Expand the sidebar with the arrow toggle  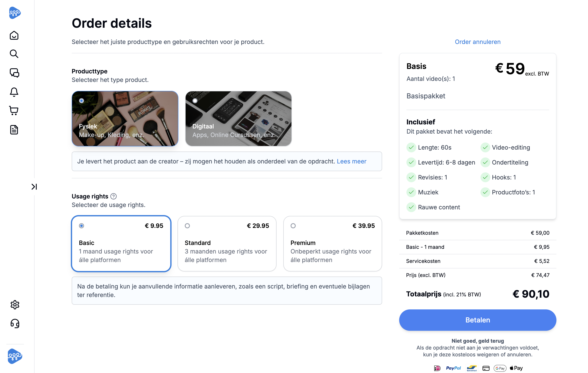coord(34,187)
